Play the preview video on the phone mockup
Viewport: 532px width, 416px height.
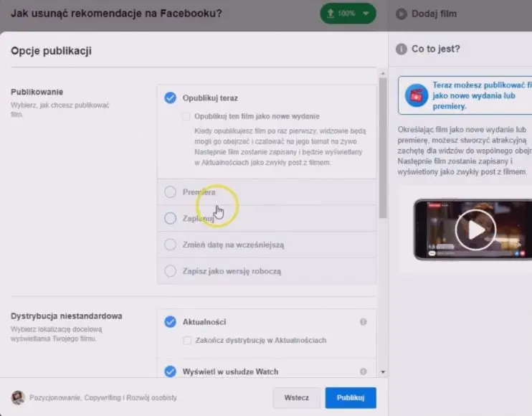coord(475,230)
